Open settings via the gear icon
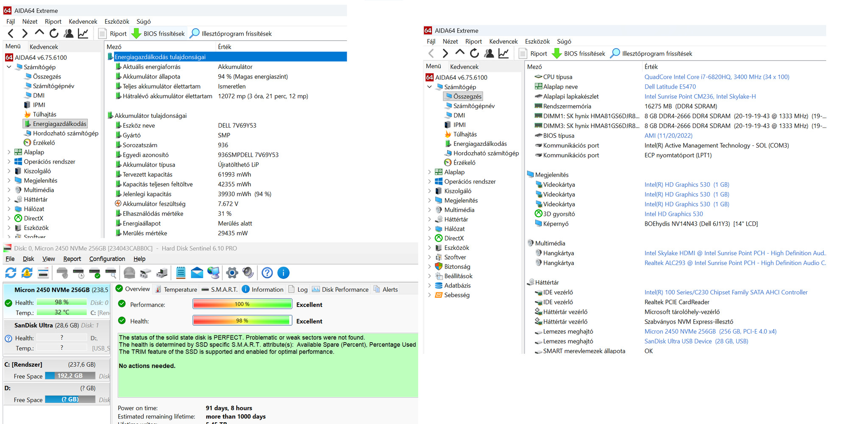 (232, 273)
